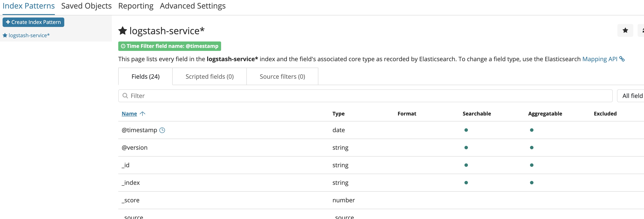Select the _index field name
The height and width of the screenshot is (219, 644).
131,183
